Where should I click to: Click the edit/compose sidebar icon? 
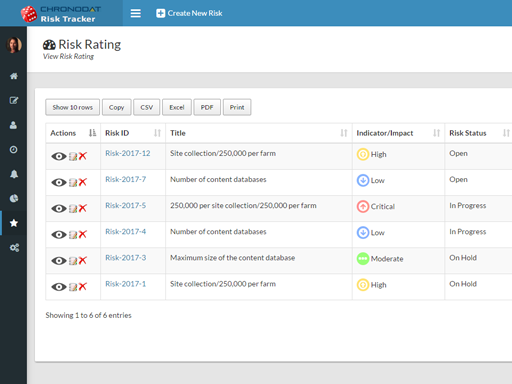[x=14, y=100]
